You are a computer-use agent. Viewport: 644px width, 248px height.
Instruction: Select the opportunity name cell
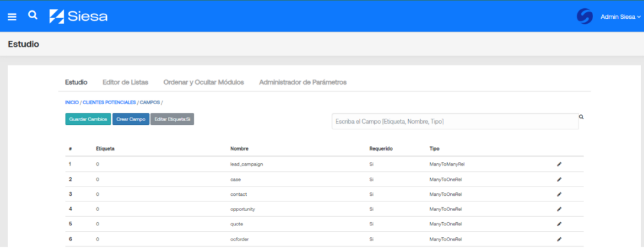243,209
